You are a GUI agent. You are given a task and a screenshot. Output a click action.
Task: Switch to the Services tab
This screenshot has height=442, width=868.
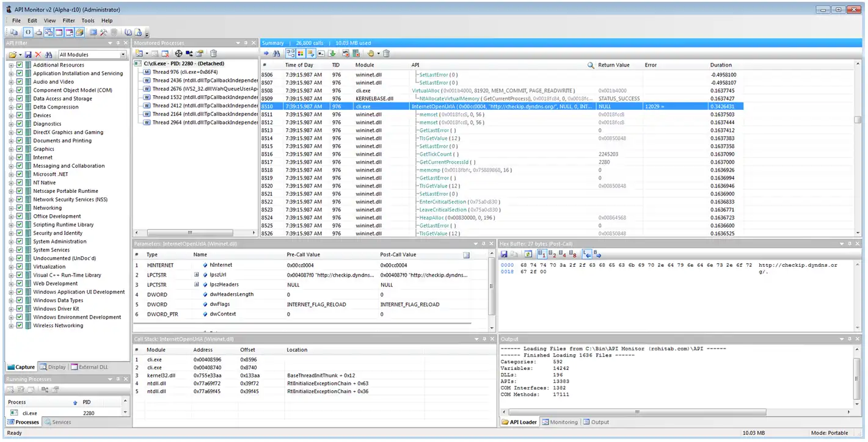[x=57, y=422]
